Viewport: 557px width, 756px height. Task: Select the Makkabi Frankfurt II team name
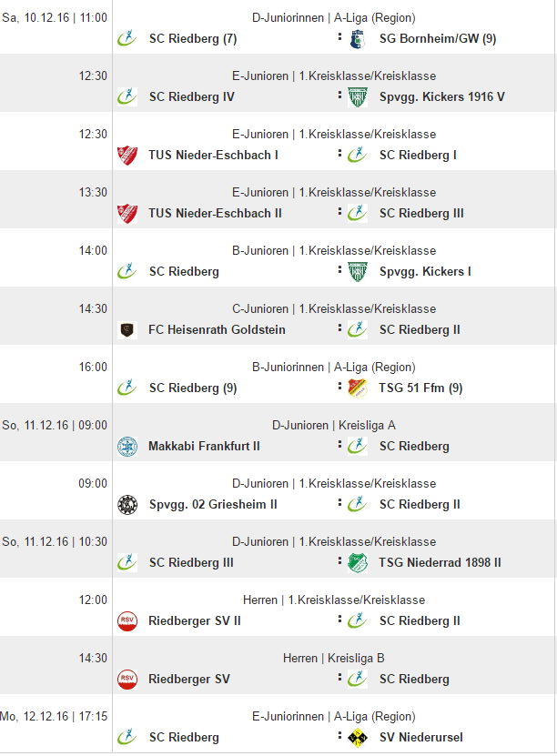tap(204, 446)
